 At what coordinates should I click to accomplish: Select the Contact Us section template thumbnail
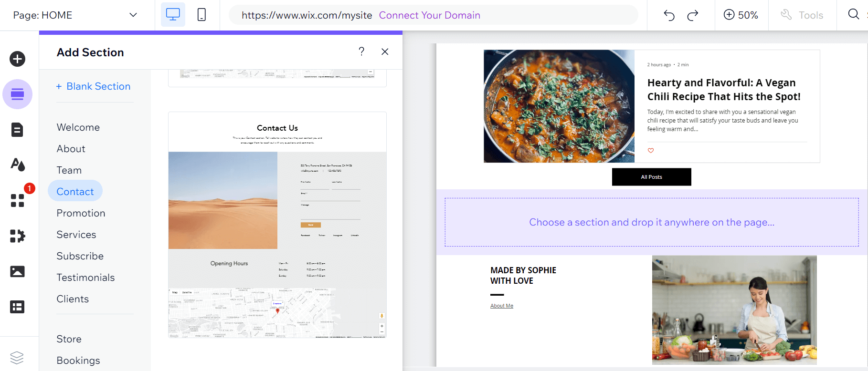(x=277, y=225)
